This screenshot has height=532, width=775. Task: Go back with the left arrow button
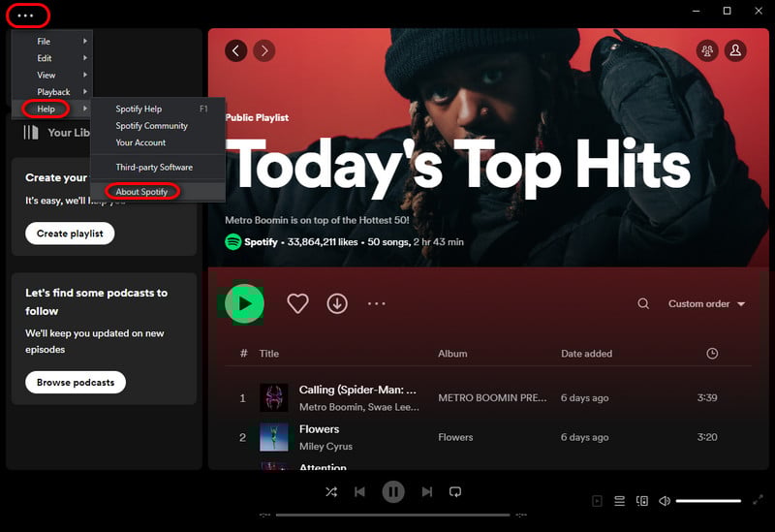coord(235,50)
